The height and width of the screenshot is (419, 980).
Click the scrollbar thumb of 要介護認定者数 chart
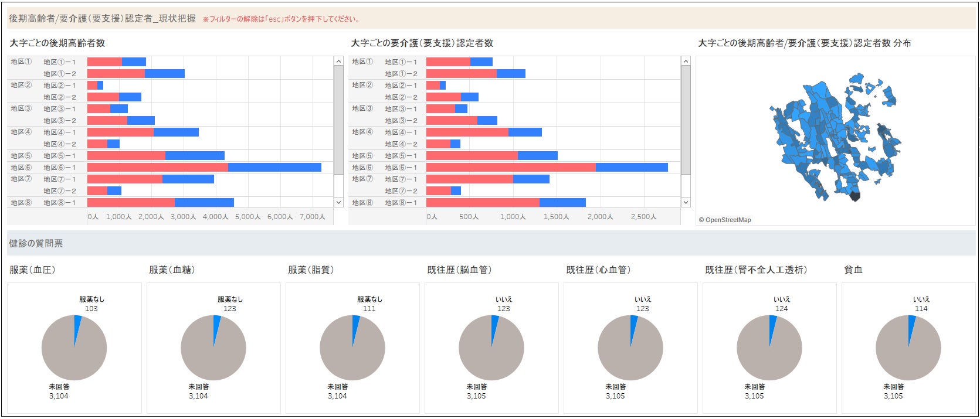pos(686,120)
